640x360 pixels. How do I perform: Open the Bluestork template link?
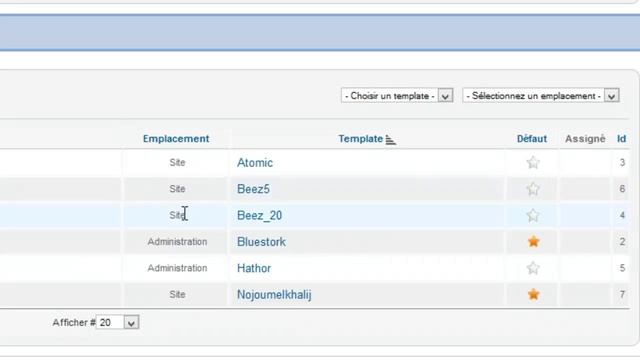coord(261,242)
